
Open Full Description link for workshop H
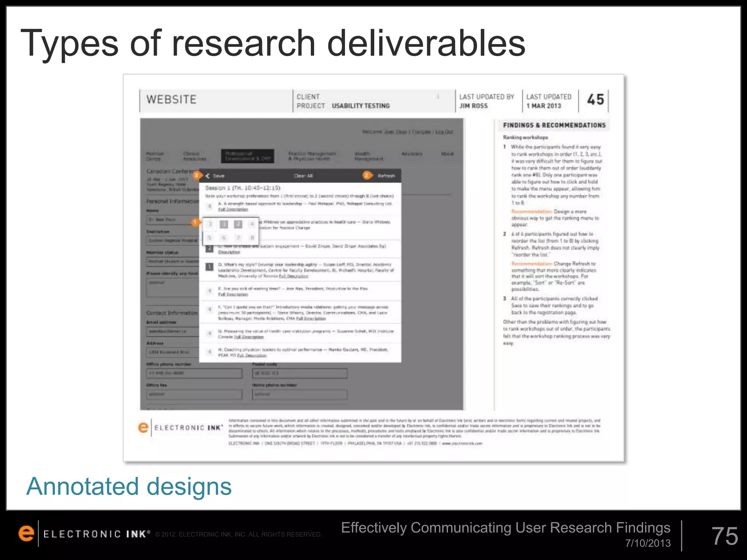click(x=252, y=355)
